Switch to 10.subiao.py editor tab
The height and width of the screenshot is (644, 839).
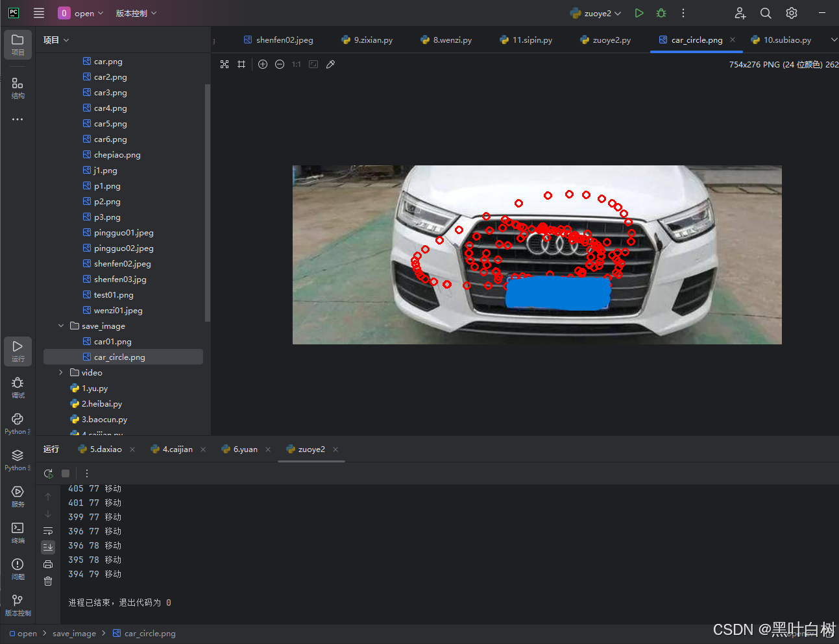(781, 40)
